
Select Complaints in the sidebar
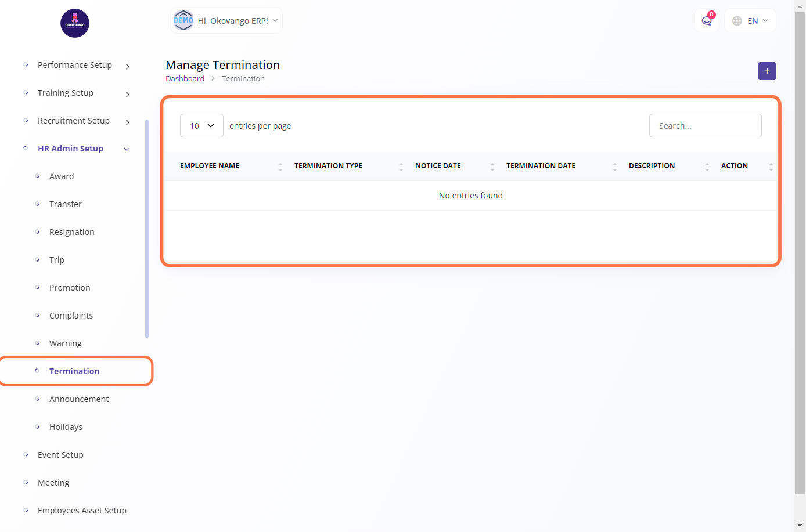click(x=71, y=316)
